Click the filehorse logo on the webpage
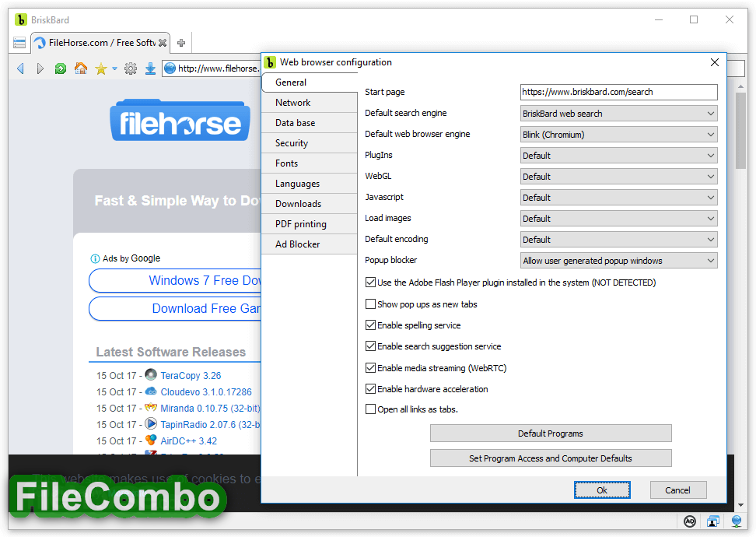Image resolution: width=756 pixels, height=537 pixels. pos(180,121)
